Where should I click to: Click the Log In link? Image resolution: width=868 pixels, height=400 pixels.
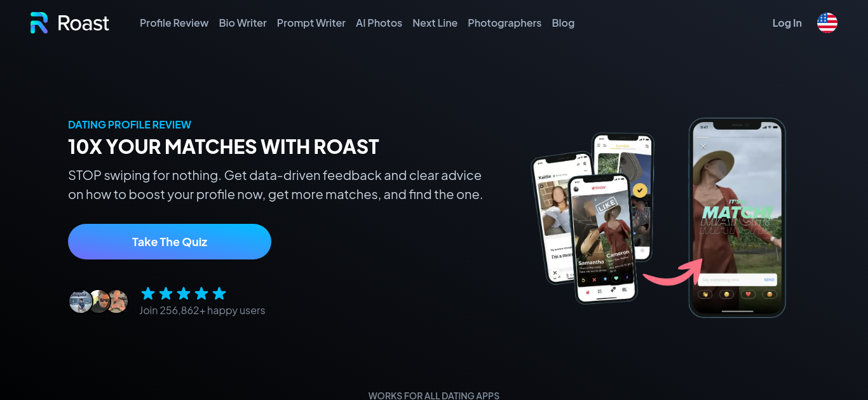787,23
